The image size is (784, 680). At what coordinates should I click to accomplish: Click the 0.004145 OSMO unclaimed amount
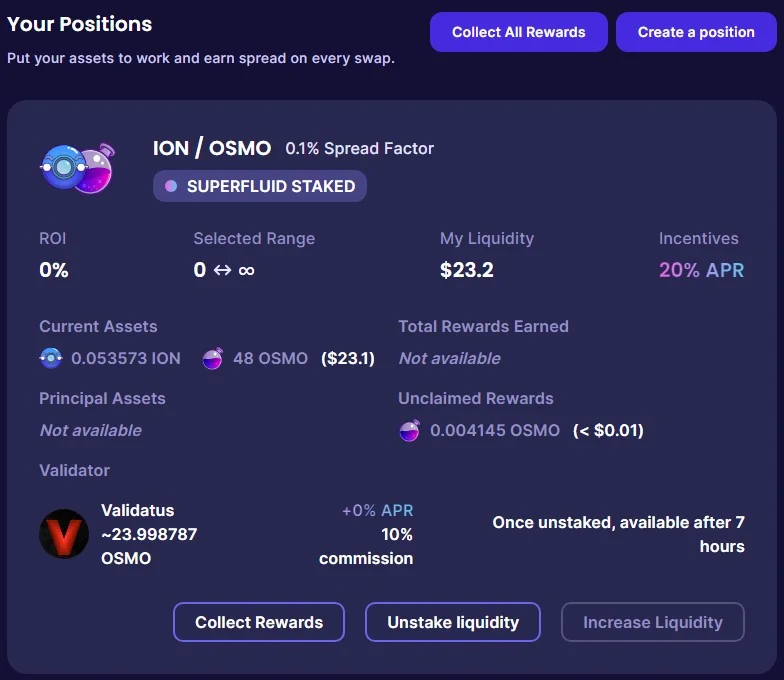495,430
